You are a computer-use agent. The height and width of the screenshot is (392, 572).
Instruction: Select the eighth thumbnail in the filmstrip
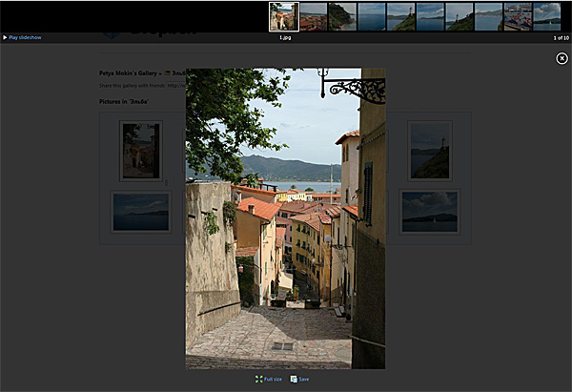click(x=488, y=16)
